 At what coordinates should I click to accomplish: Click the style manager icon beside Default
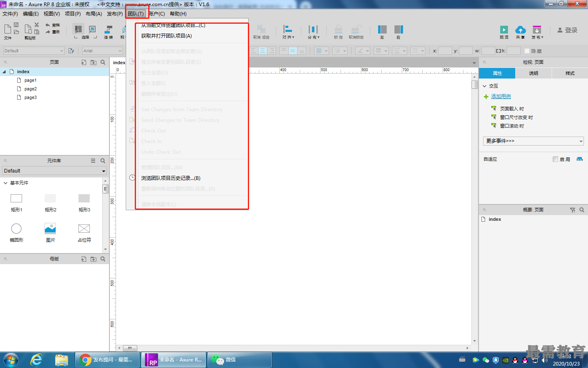pos(71,51)
